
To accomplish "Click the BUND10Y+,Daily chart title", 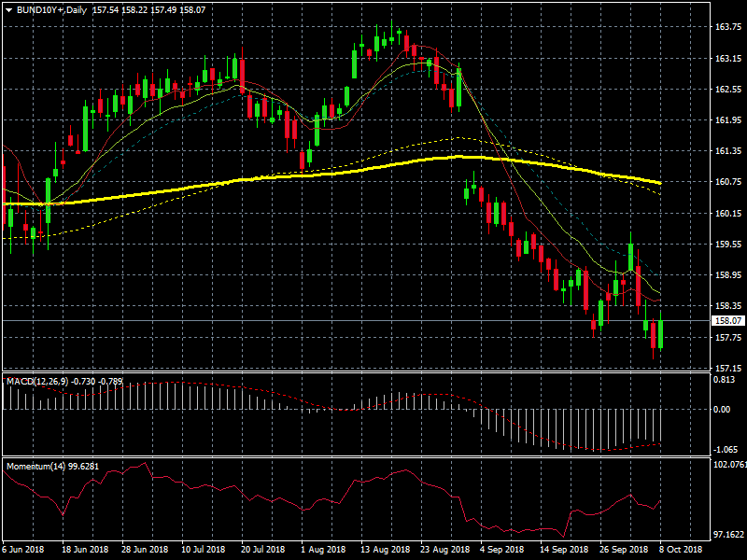I will [51, 8].
